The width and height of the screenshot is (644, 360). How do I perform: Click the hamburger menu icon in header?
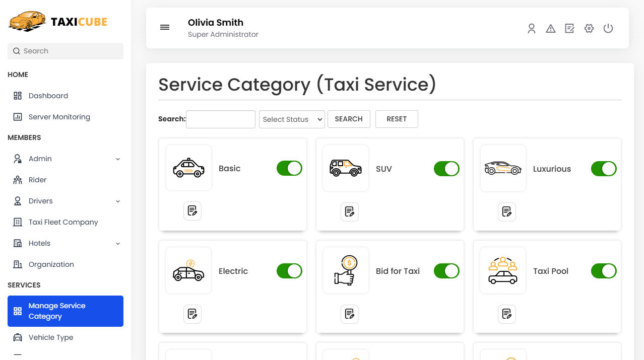coord(165,28)
